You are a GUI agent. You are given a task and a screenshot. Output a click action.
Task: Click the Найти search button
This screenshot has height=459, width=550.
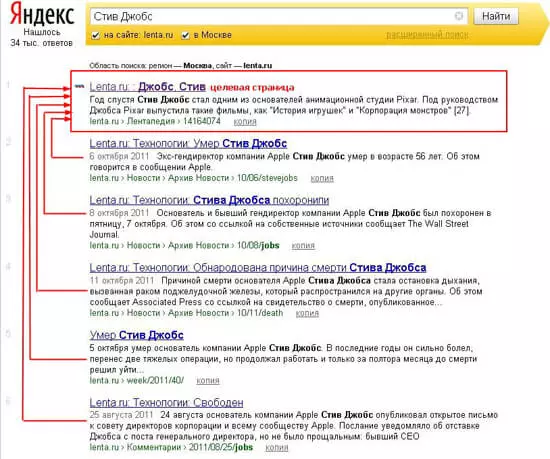(496, 16)
